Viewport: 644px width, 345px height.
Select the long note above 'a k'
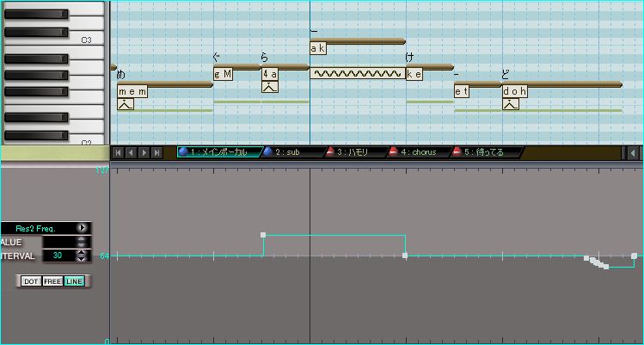pos(358,41)
